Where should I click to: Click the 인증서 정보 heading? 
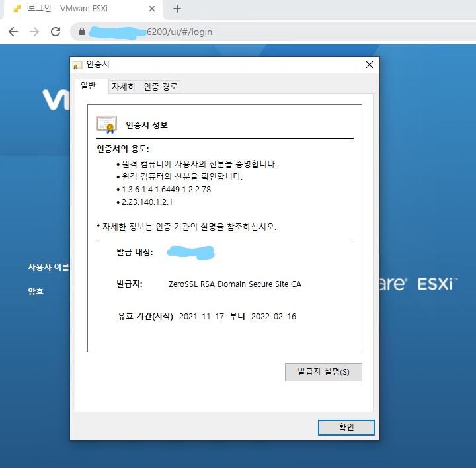click(x=147, y=125)
